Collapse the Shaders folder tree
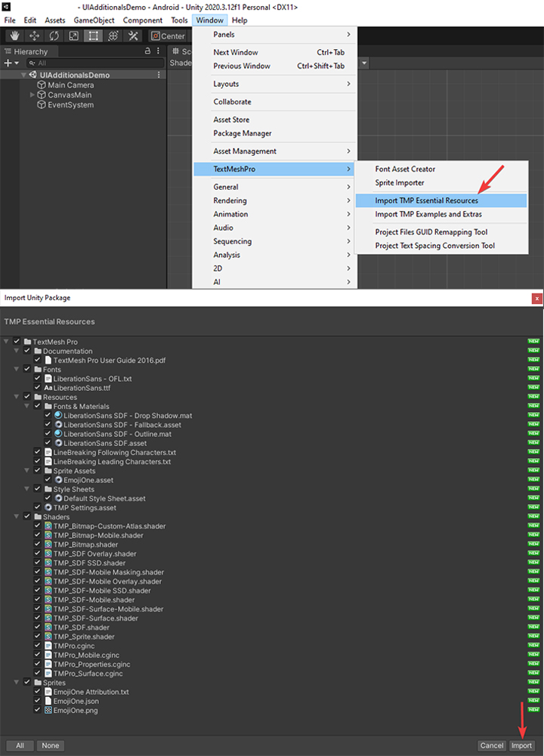This screenshot has width=544, height=756. [17, 517]
